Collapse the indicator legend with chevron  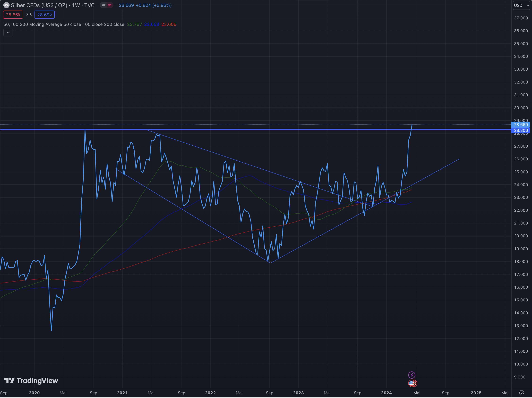coord(8,32)
